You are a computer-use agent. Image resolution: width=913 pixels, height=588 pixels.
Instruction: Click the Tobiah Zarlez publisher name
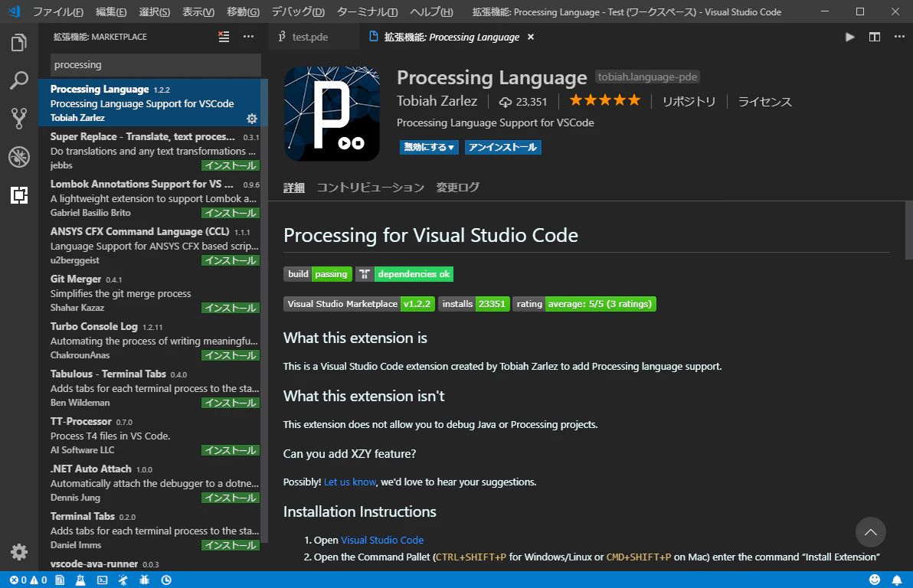point(437,101)
